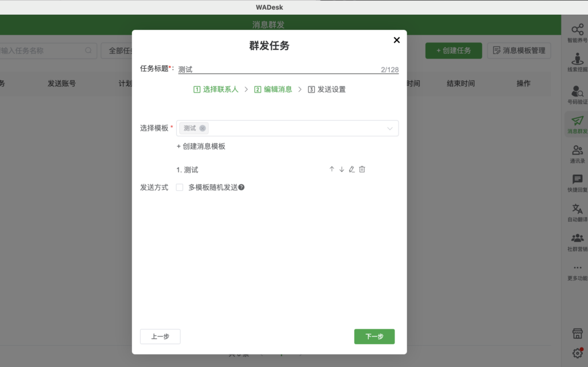
Task: Open 自动翻译 in sidebar
Action: pos(577,213)
